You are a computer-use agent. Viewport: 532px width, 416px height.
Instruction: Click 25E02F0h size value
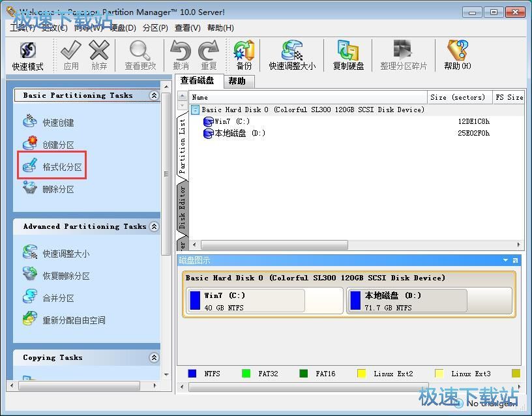[473, 133]
